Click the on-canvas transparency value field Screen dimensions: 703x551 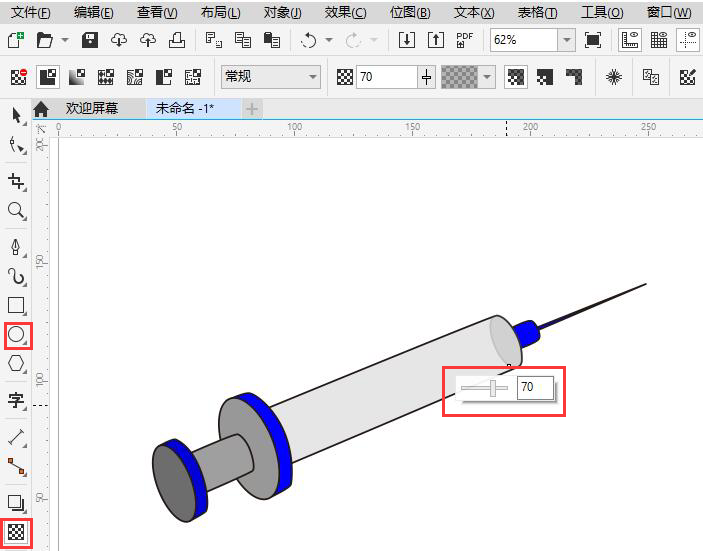click(535, 387)
